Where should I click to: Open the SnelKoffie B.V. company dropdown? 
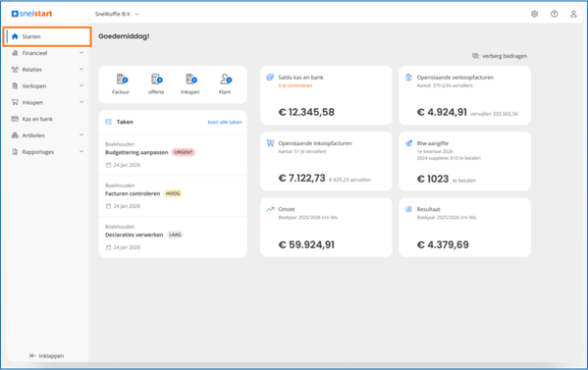117,14
